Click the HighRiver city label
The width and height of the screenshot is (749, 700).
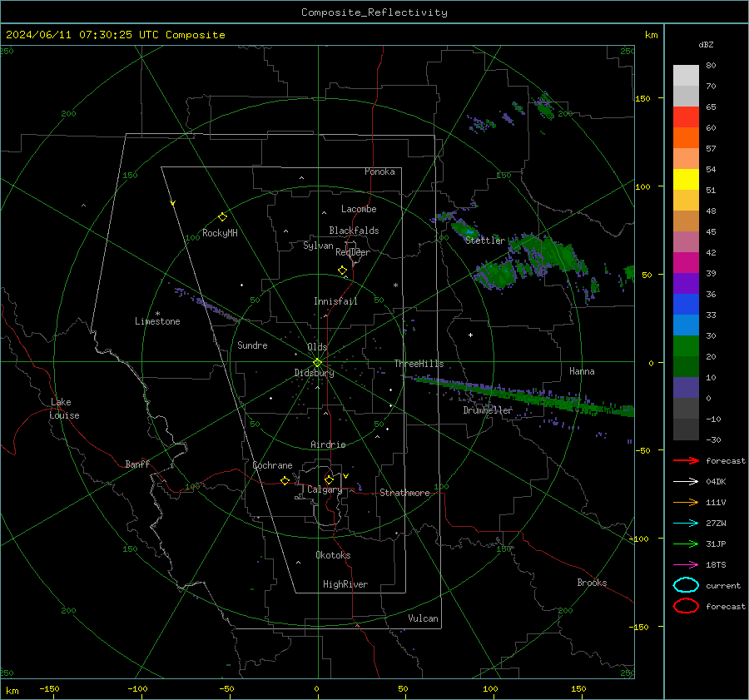click(345, 584)
